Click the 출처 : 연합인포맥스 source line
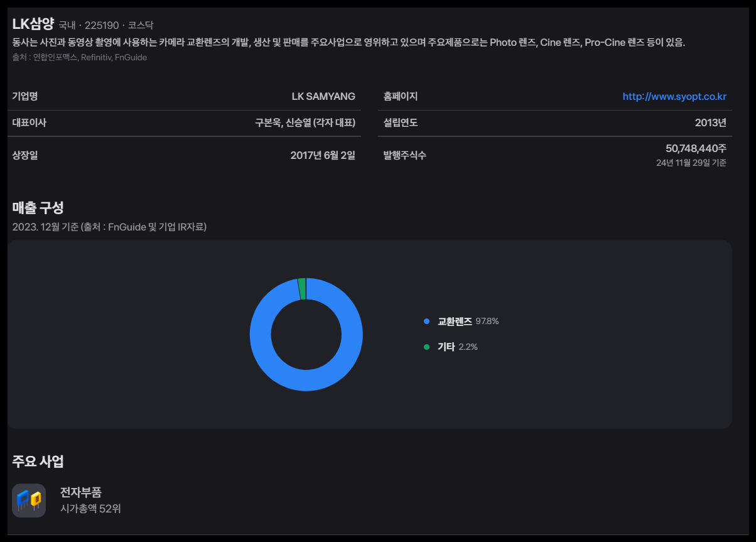The height and width of the screenshot is (542, 756). 80,57
